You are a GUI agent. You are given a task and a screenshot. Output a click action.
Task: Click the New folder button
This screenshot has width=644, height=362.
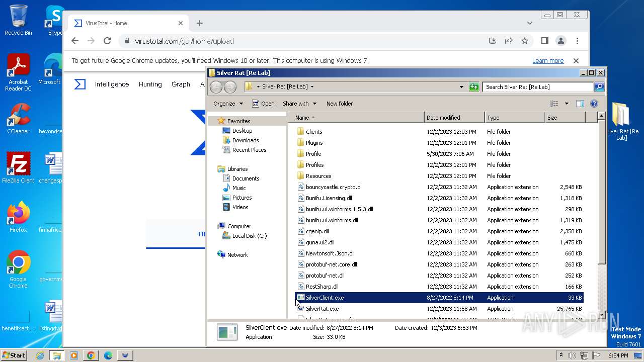tap(340, 104)
